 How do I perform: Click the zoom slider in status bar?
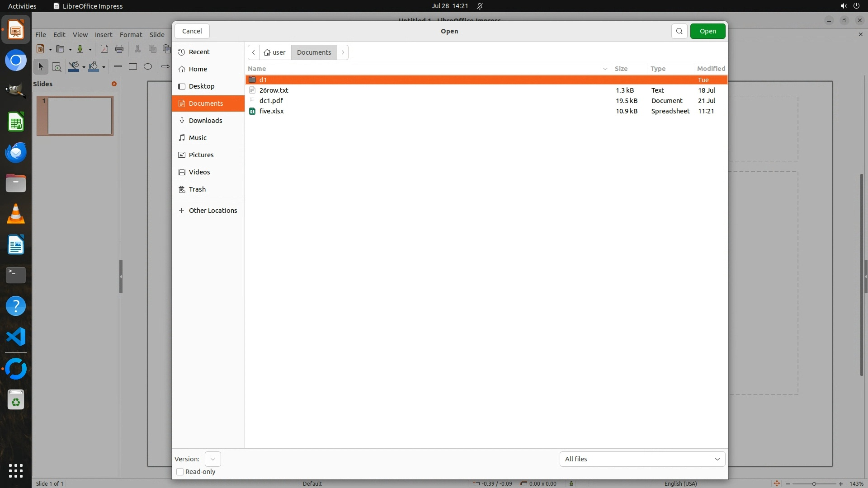(x=814, y=484)
